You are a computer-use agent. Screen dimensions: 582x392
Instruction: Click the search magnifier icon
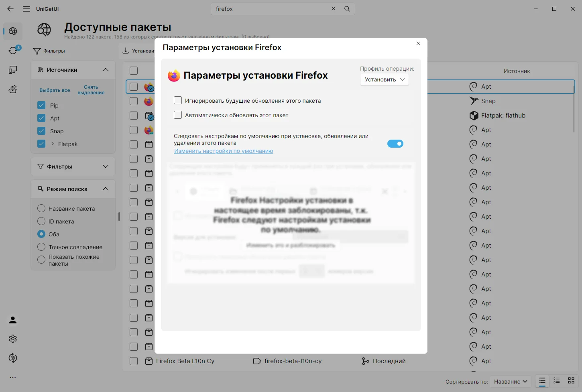[347, 9]
